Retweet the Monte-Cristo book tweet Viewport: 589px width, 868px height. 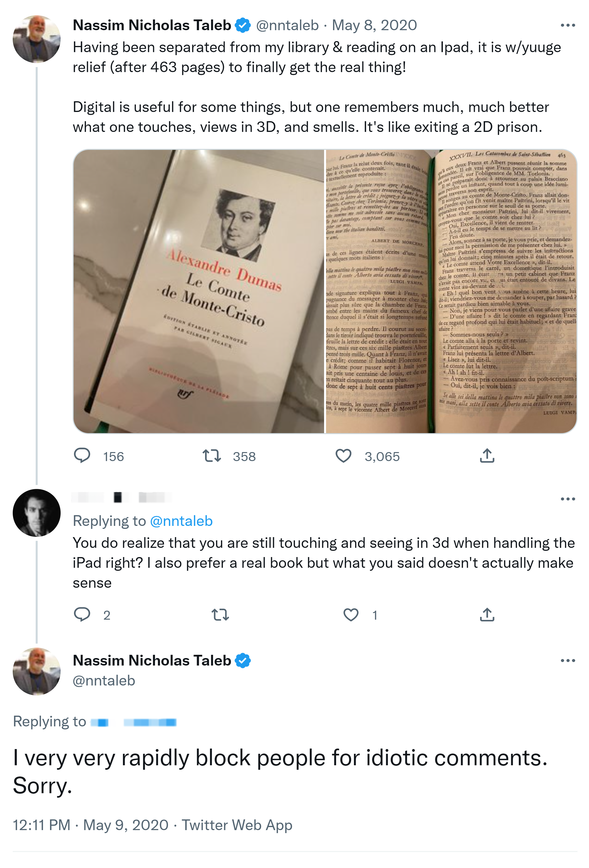(x=212, y=456)
